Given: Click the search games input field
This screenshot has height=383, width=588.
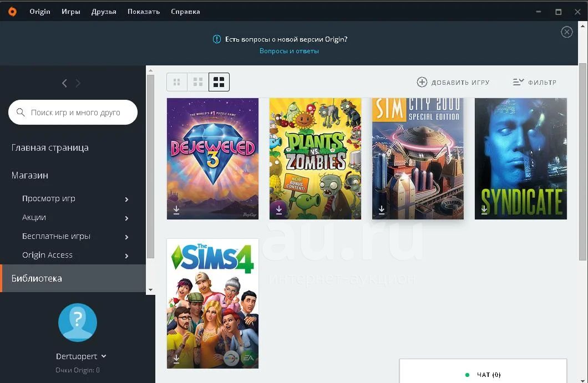Looking at the screenshot, I should [x=73, y=112].
